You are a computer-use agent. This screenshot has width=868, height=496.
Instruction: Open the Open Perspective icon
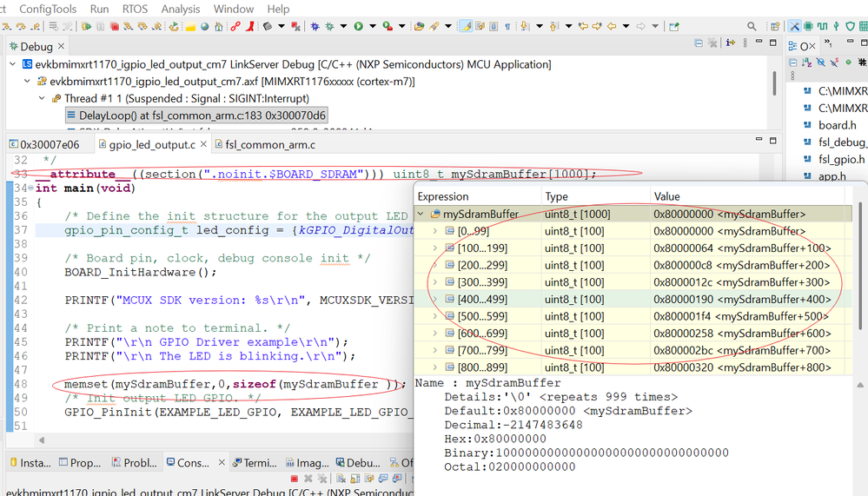[775, 26]
